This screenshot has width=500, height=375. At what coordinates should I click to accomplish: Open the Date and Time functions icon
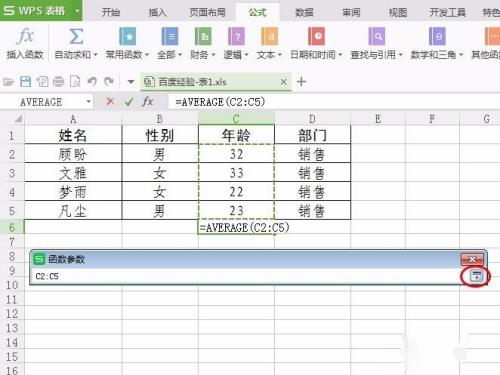pyautogui.click(x=316, y=36)
